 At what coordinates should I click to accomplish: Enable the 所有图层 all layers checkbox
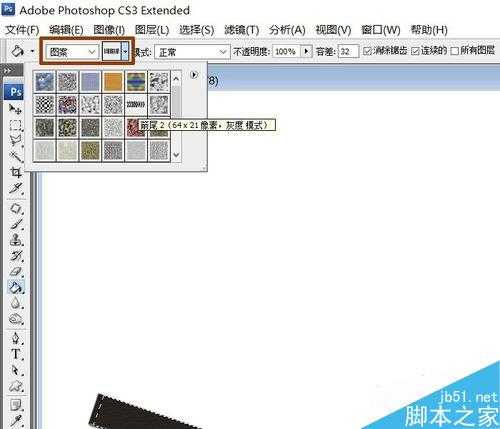[455, 51]
